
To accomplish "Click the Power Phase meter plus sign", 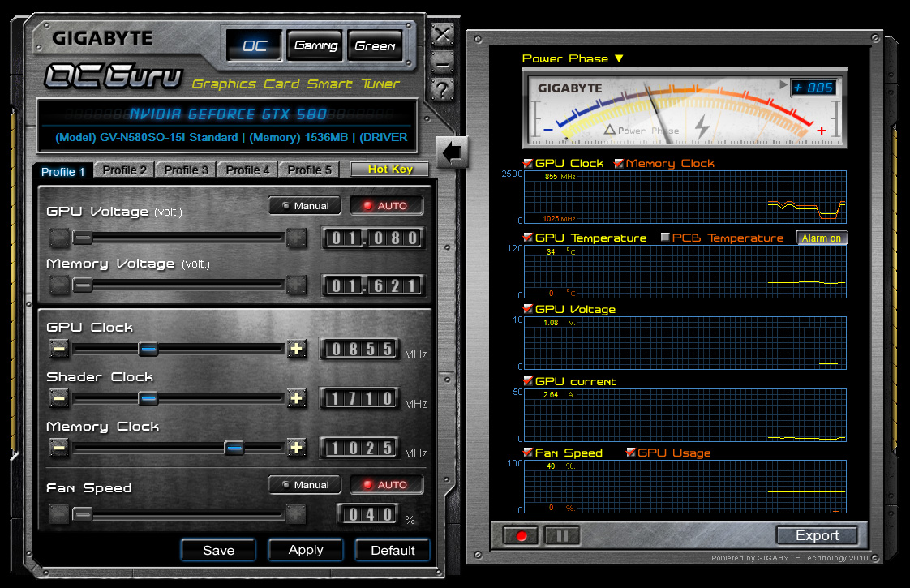I will click(822, 131).
